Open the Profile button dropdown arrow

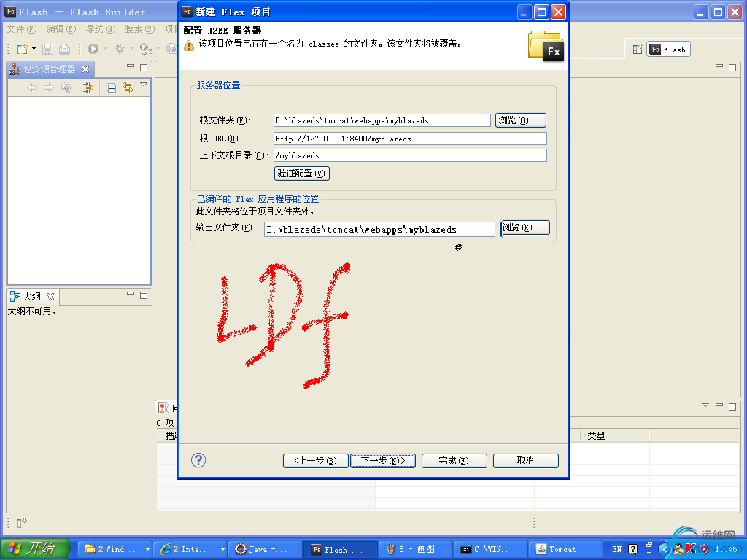(158, 49)
